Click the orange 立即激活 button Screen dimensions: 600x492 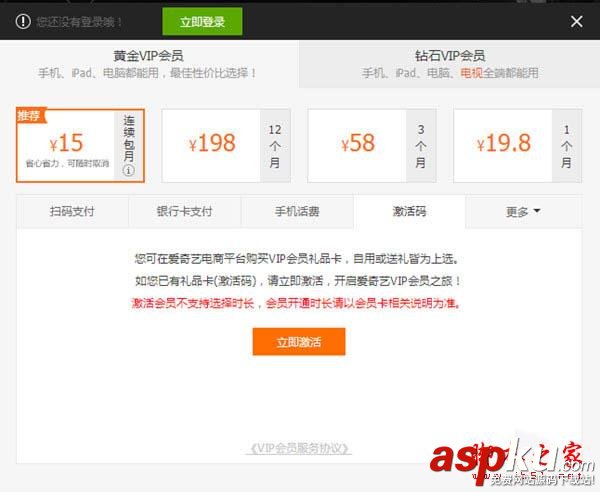(x=299, y=342)
